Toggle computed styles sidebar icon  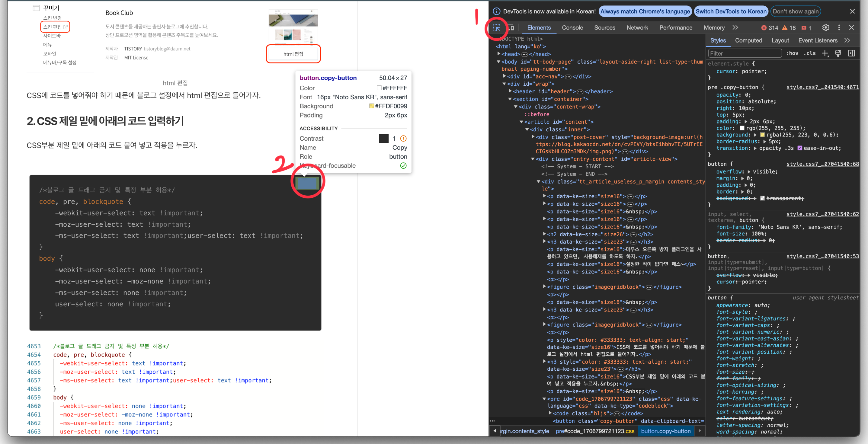point(851,53)
